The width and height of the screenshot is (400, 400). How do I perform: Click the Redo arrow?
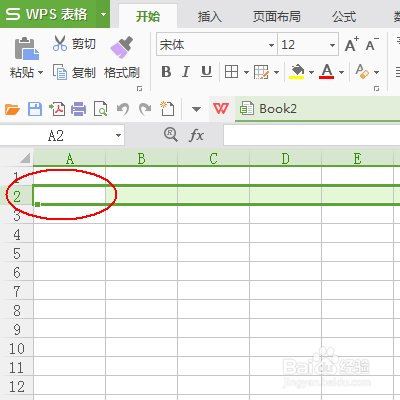(145, 109)
